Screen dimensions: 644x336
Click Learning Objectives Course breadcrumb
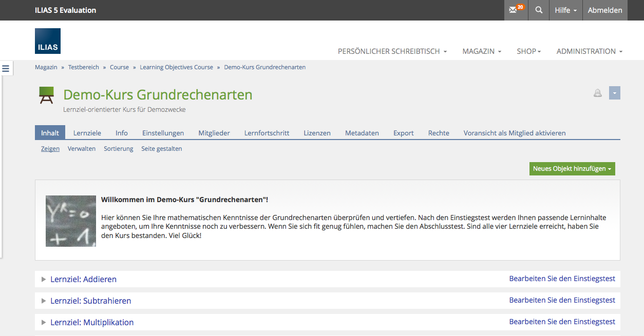click(x=176, y=67)
